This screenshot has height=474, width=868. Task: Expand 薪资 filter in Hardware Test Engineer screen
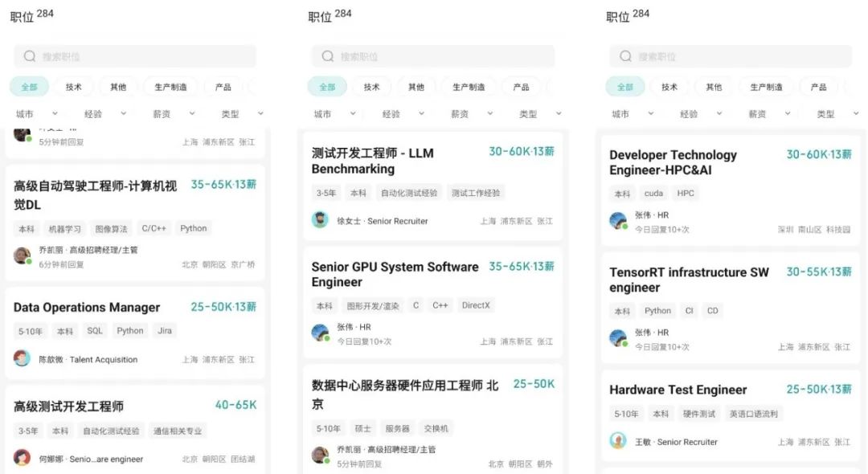[769, 114]
